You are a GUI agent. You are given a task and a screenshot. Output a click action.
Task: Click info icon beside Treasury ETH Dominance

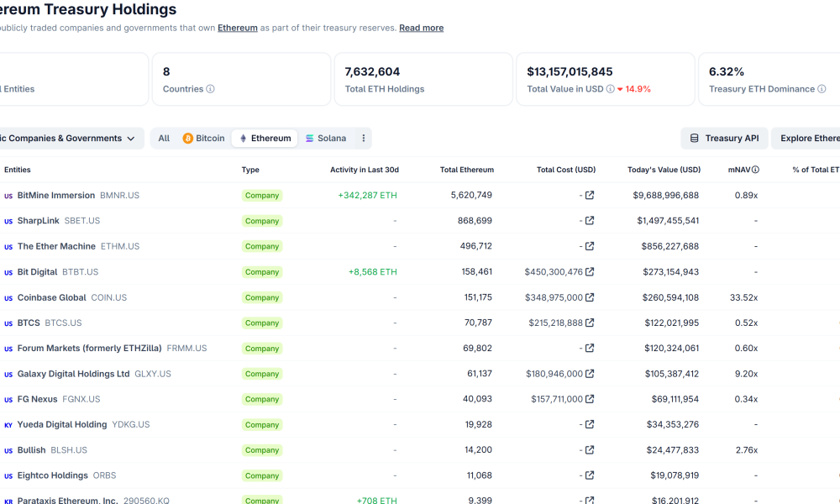(822, 89)
